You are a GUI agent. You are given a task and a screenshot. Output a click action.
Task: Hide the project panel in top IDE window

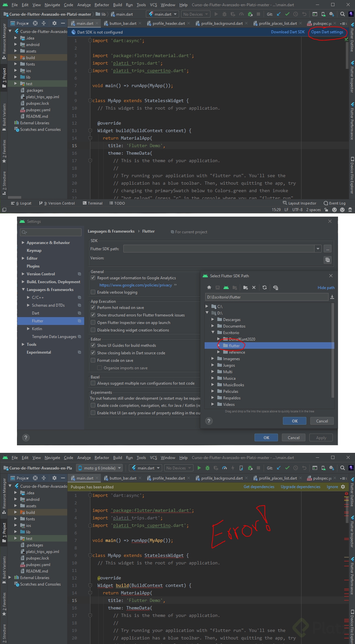(63, 23)
